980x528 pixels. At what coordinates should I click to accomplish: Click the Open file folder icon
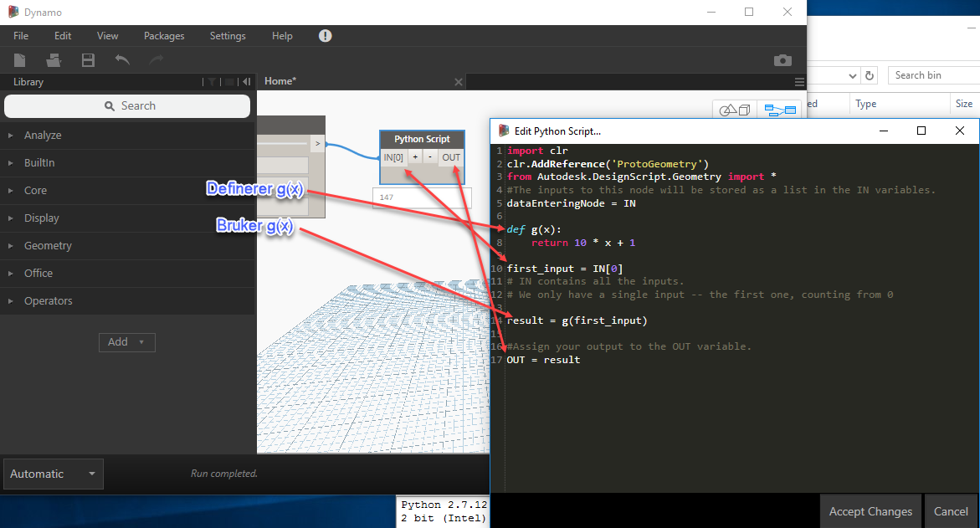[x=54, y=60]
